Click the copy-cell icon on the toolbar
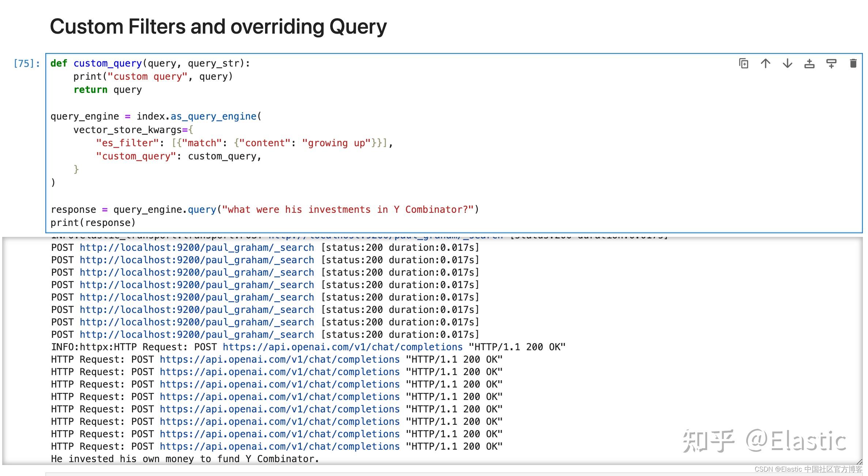Image resolution: width=868 pixels, height=476 pixels. click(x=744, y=63)
